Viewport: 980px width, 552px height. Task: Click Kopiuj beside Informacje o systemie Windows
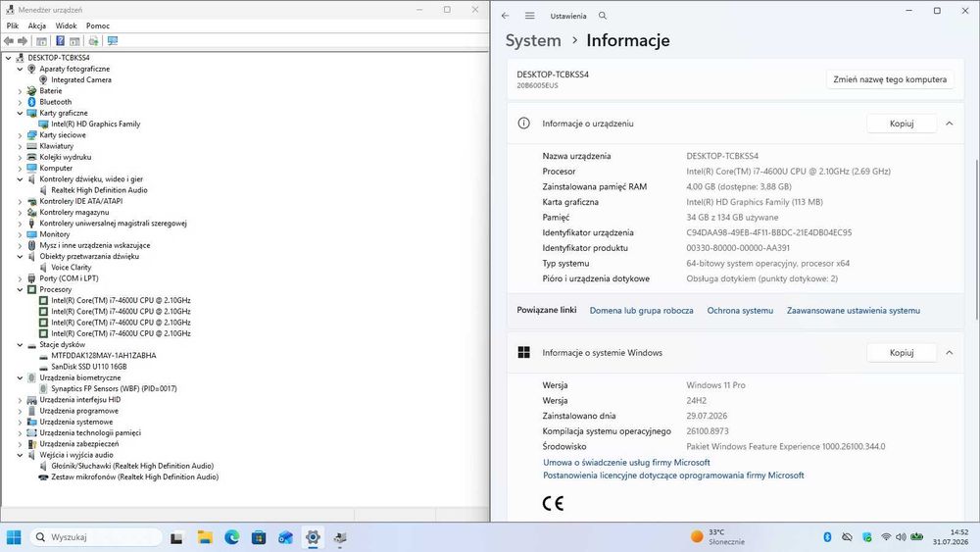coord(902,353)
